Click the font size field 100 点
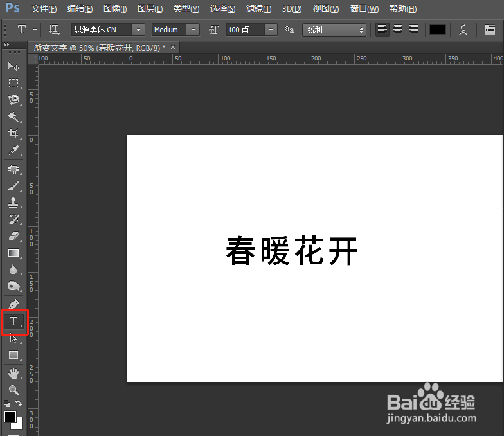 click(246, 30)
